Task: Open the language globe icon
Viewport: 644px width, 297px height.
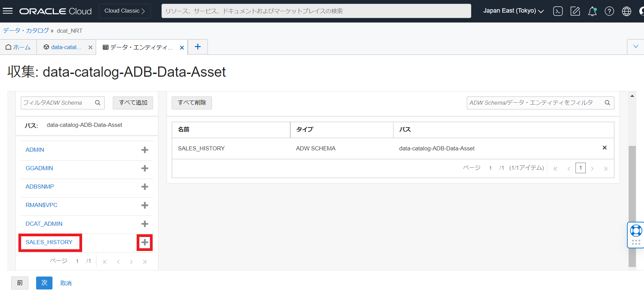Action: (626, 11)
